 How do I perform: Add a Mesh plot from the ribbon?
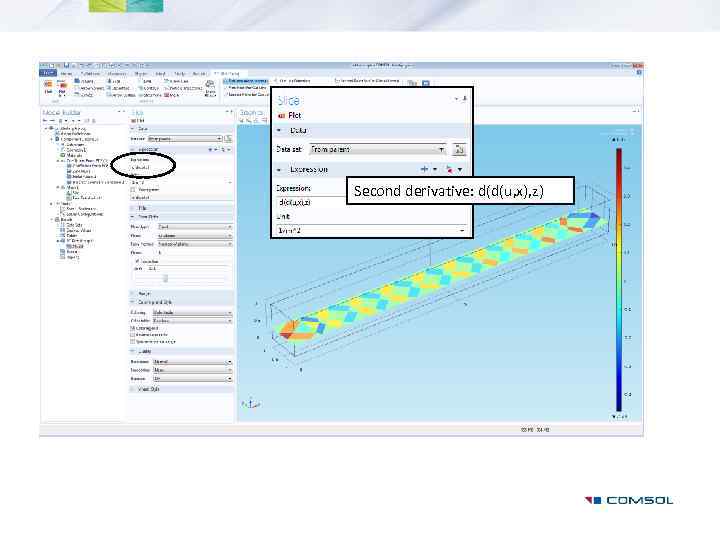tap(171, 95)
